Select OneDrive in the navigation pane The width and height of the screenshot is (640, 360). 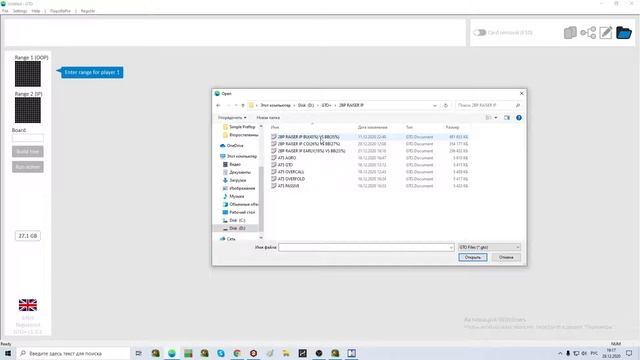pos(235,146)
